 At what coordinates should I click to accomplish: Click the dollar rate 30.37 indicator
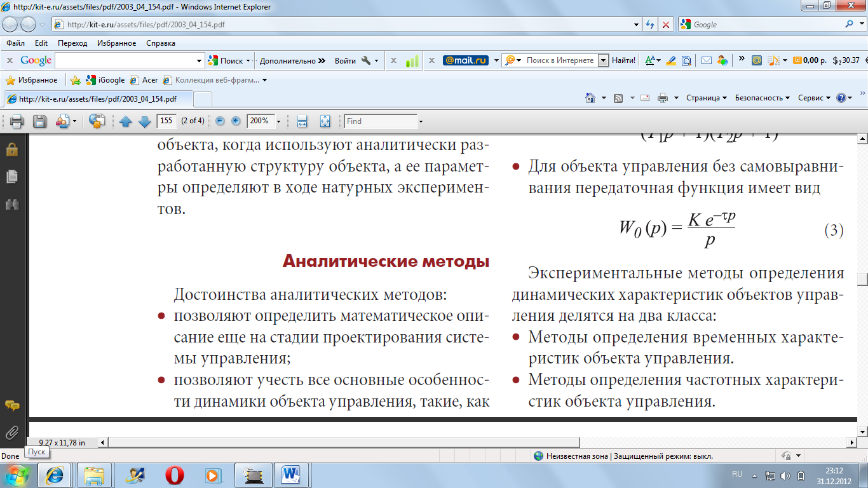click(846, 60)
